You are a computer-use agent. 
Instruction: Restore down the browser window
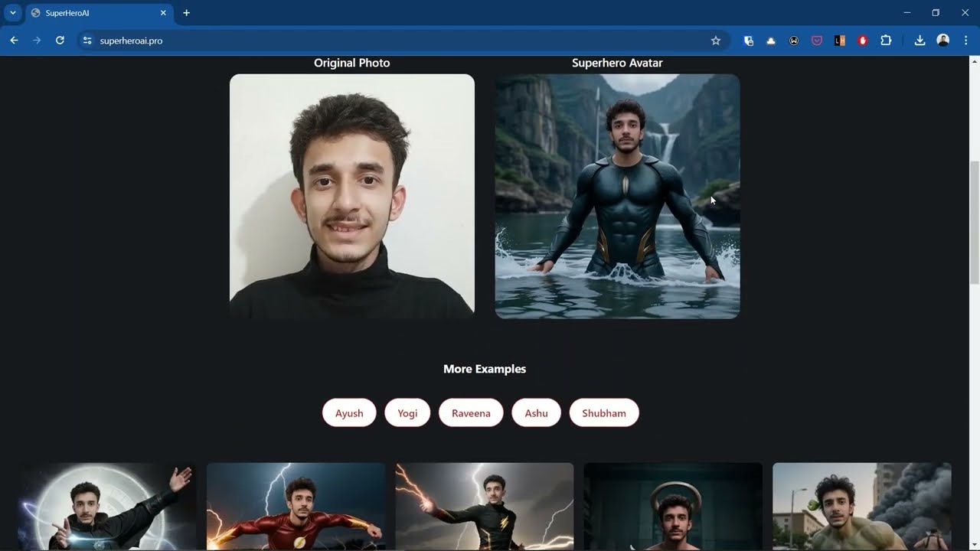pyautogui.click(x=936, y=13)
